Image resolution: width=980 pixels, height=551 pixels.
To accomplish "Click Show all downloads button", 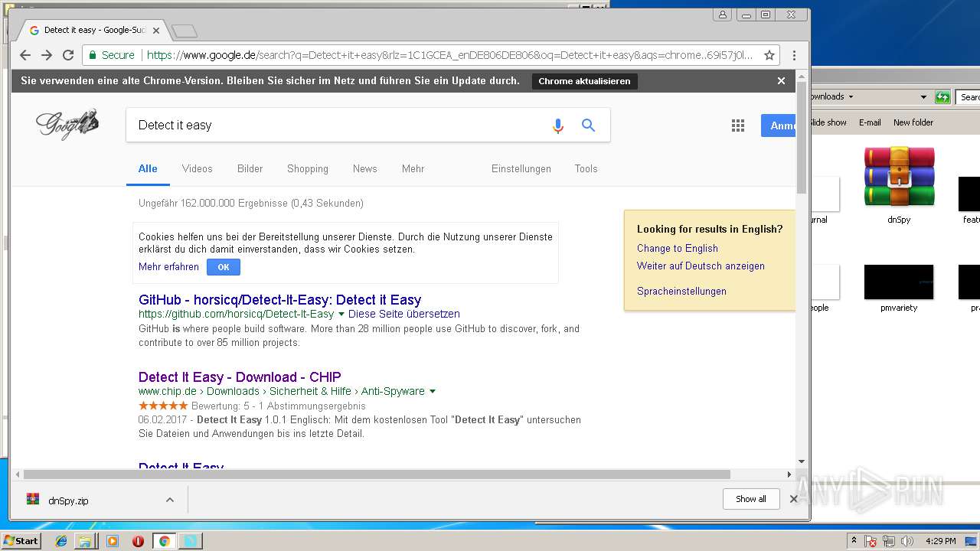I will (751, 499).
